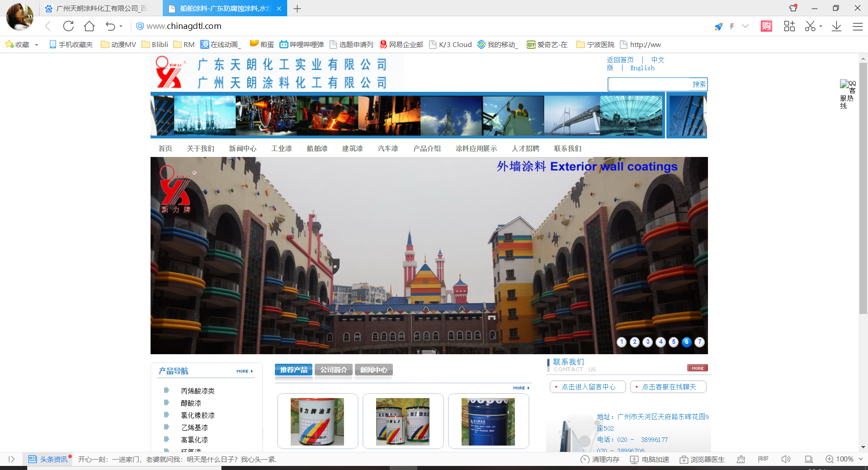Open the 哔哩哔哩弹 bookmark
This screenshot has height=470, width=868.
302,44
